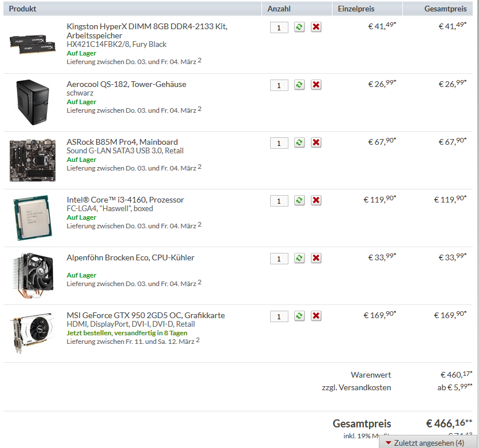Image resolution: width=479 pixels, height=448 pixels.
Task: Open Alpenföhn Brocken Eco CPU-Kühler link
Action: (130, 257)
